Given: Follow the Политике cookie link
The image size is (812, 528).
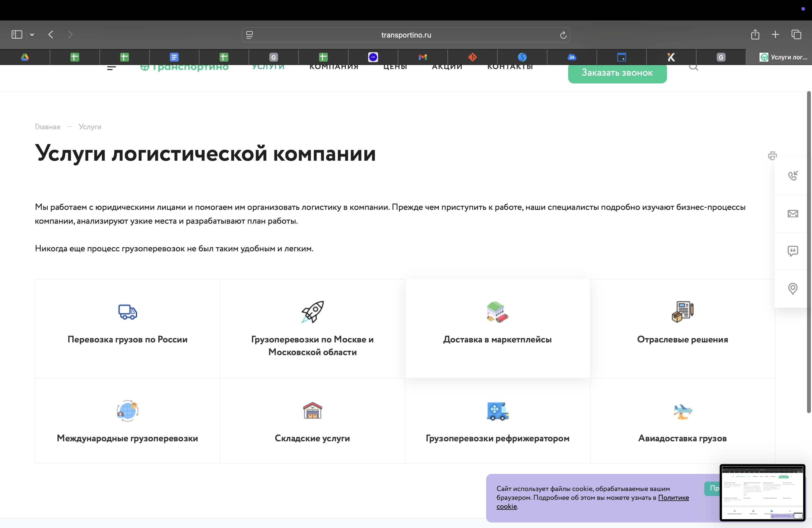Looking at the screenshot, I should tap(673, 497).
